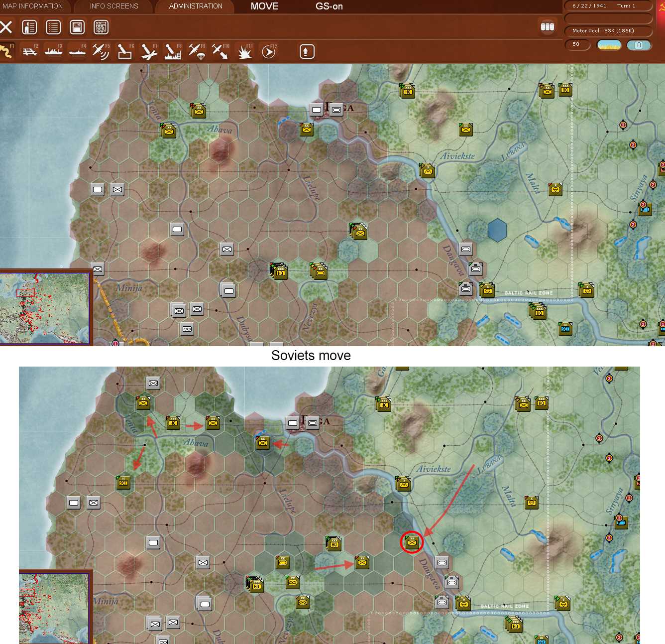The height and width of the screenshot is (644, 665).
Task: Open the grid-pattern icon after the save icon
Action: (101, 27)
